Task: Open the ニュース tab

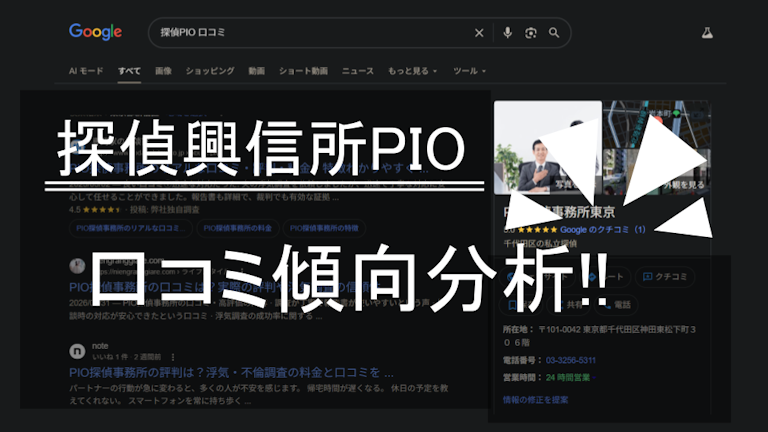Action: point(358,71)
